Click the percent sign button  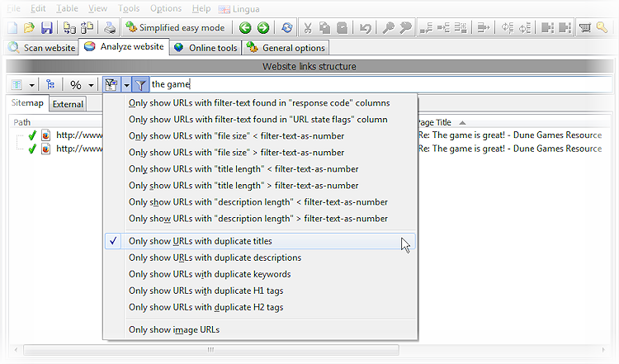coord(75,84)
